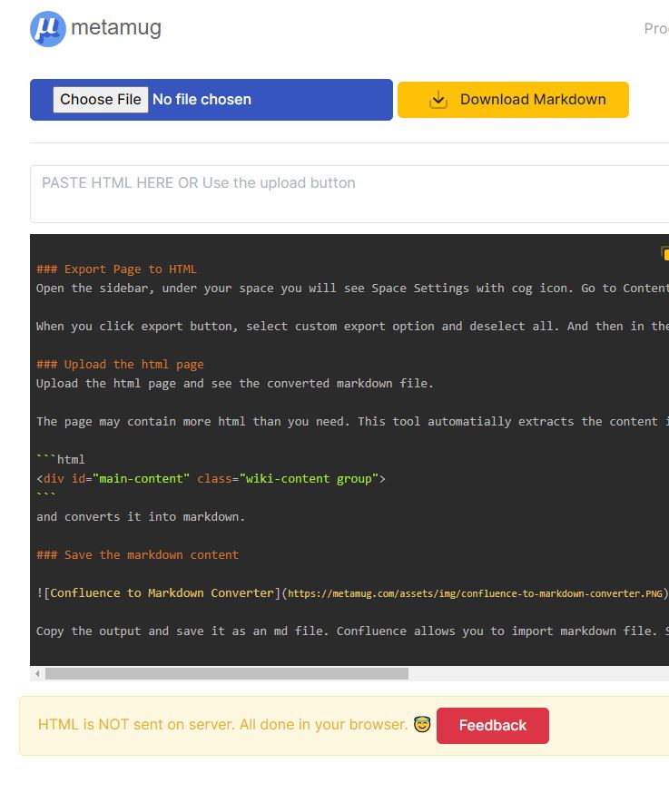This screenshot has height=812, width=669.
Task: Click the metamug mu logo icon
Action: (48, 29)
